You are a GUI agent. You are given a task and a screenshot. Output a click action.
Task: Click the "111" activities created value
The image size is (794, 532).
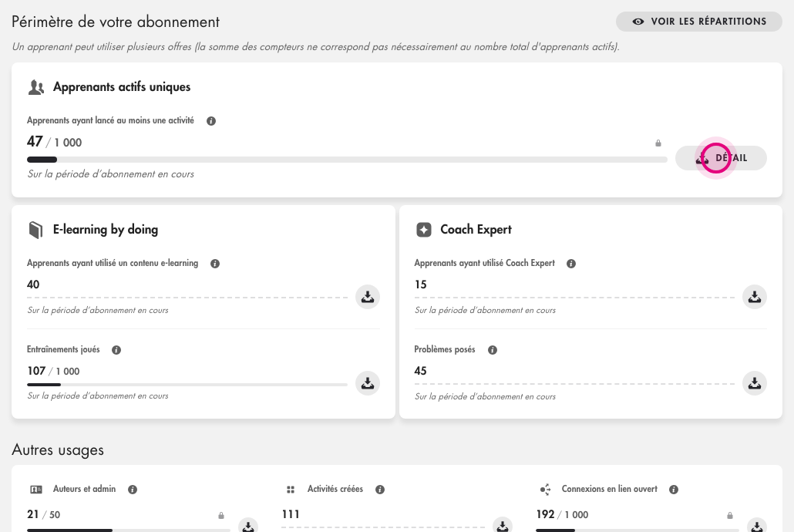tap(291, 514)
